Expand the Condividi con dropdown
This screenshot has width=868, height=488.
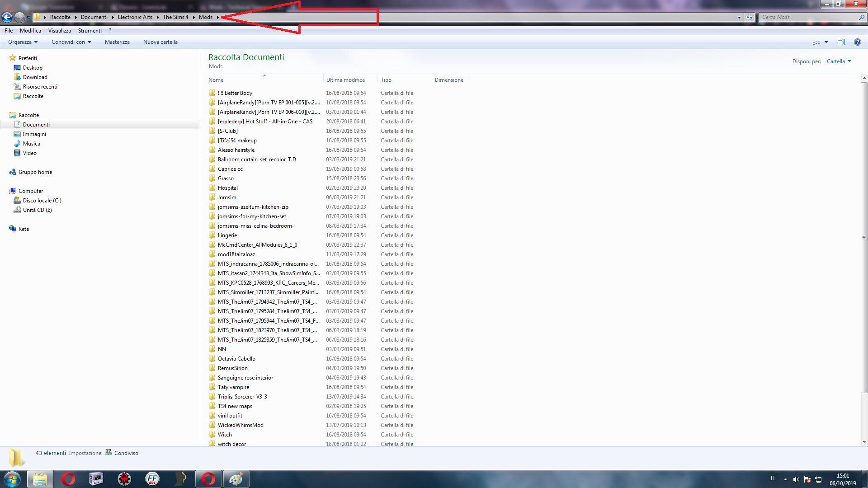[x=71, y=42]
